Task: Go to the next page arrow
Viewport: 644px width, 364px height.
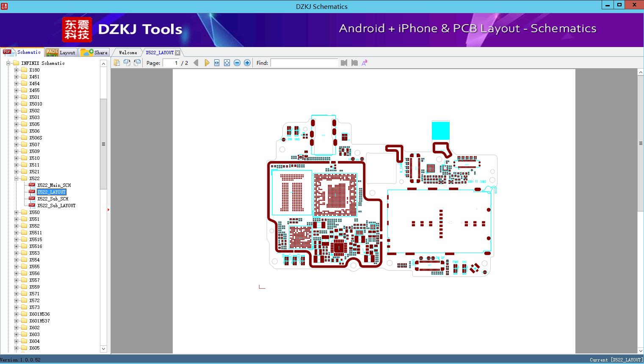Action: (207, 63)
